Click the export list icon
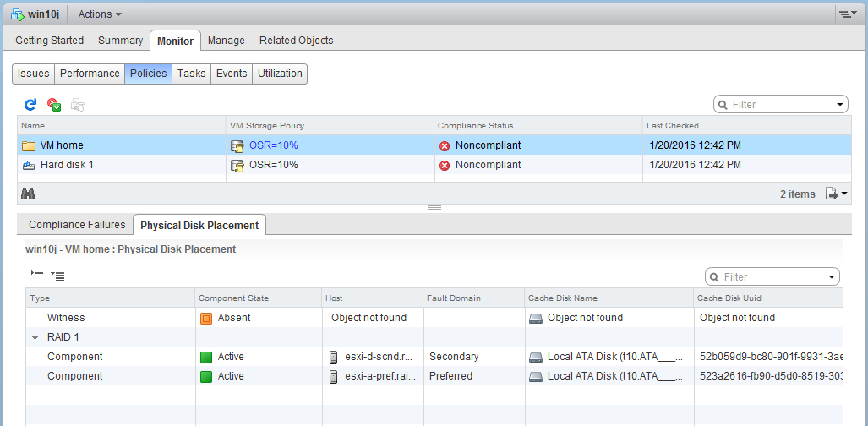Viewport: 868px width, 426px height. 835,194
